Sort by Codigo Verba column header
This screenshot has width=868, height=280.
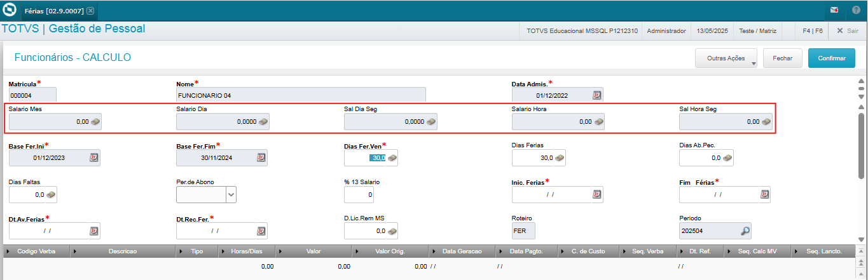(x=36, y=251)
